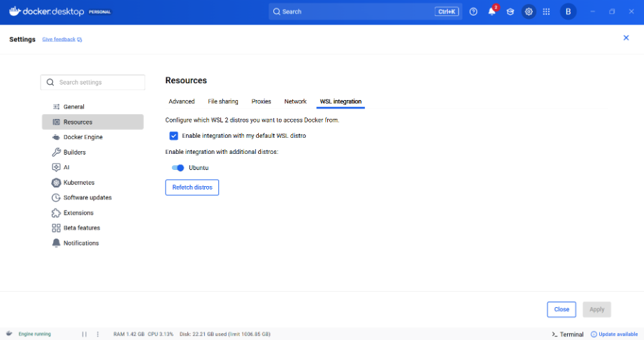Switch to the Network tab
Viewport: 644px width, 340px height.
[295, 101]
